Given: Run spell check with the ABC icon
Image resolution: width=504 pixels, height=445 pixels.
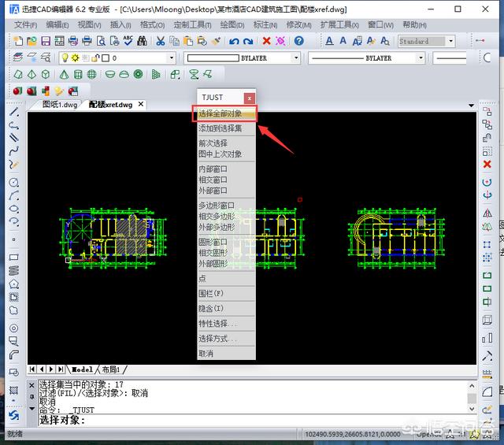Looking at the screenshot, I should [x=128, y=41].
